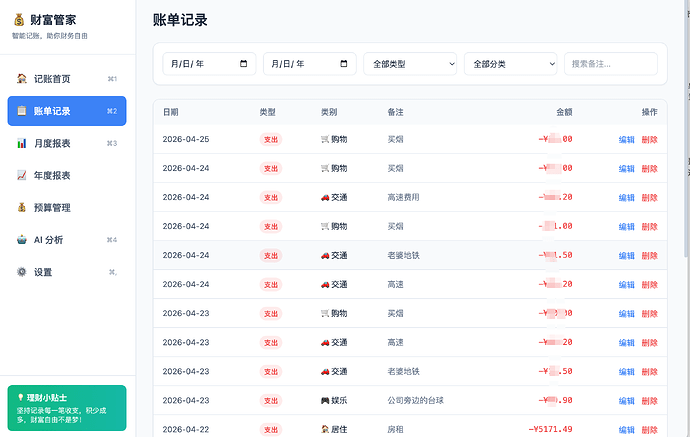Click the robot icon for AI 分析
Image resolution: width=690 pixels, height=437 pixels.
tap(22, 240)
